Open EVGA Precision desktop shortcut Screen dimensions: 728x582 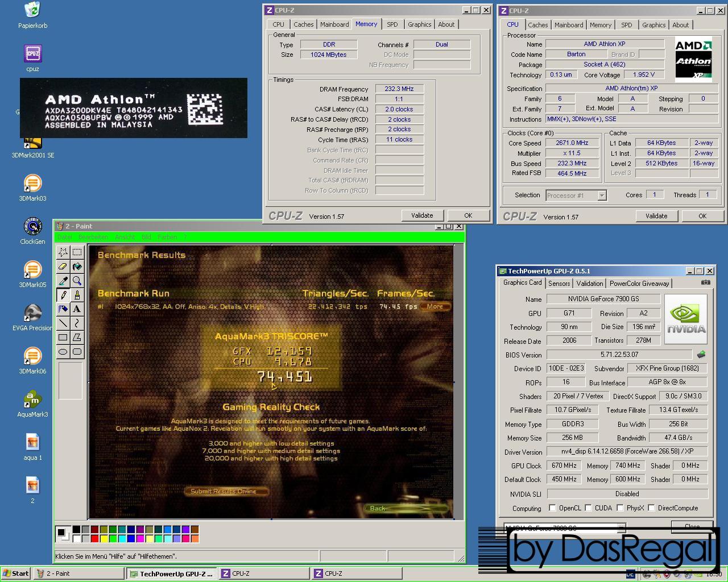click(32, 318)
